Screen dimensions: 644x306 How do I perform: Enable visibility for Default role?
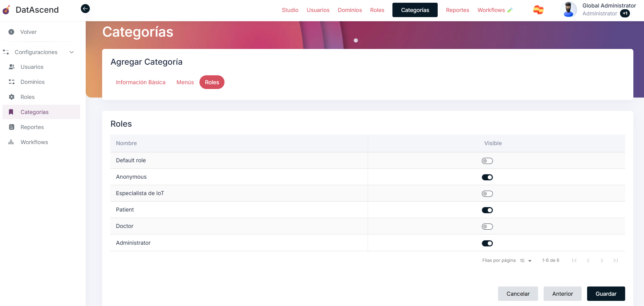[487, 161]
